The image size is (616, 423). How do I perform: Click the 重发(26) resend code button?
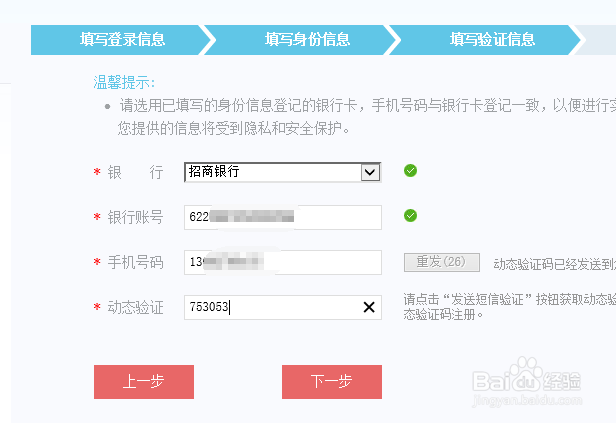click(x=442, y=262)
